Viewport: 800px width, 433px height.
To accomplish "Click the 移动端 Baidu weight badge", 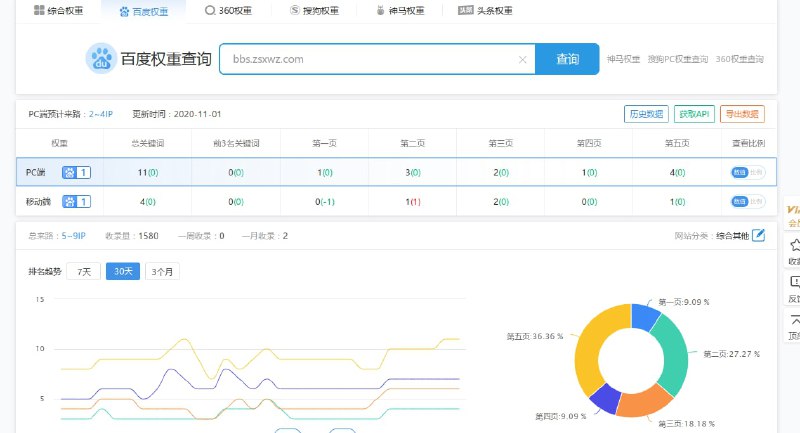I will (77, 202).
